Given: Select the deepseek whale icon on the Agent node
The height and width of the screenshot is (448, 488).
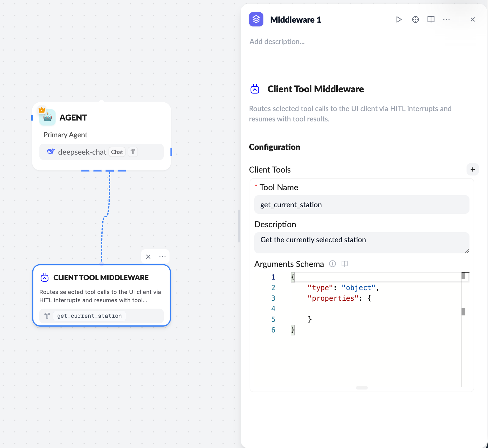Looking at the screenshot, I should pyautogui.click(x=51, y=152).
